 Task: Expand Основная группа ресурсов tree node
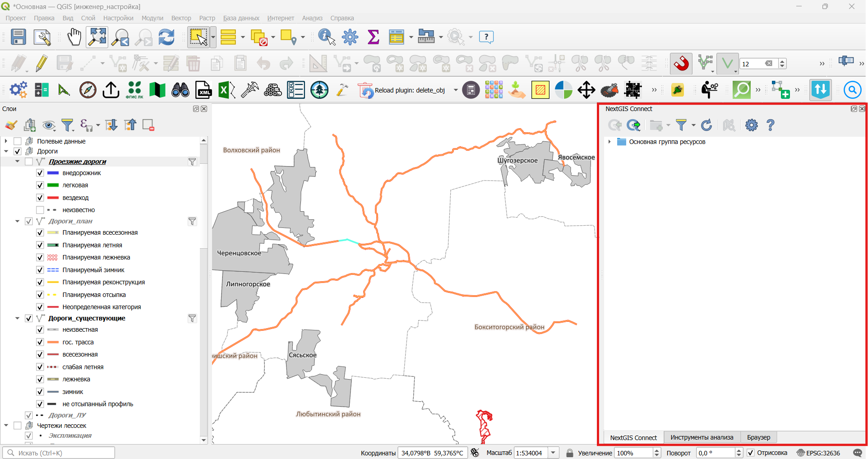[609, 142]
